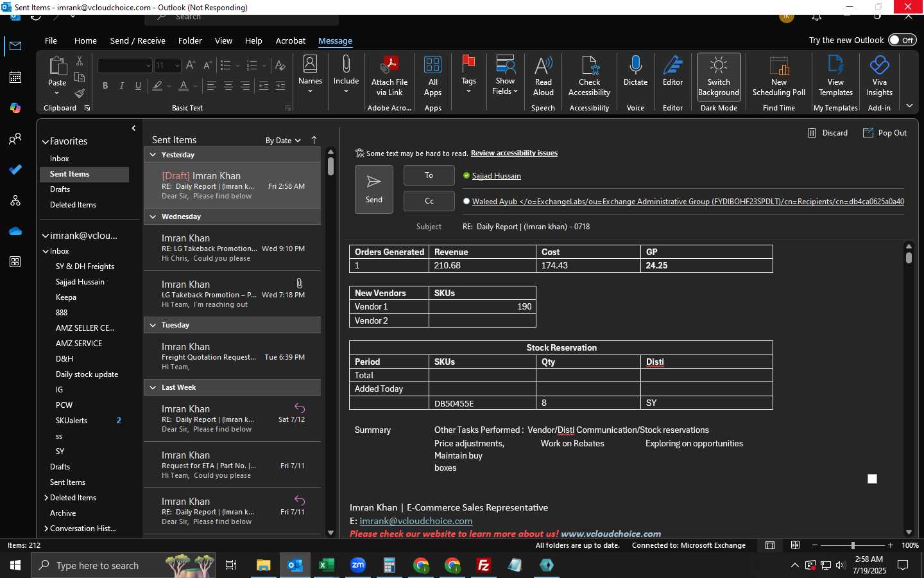This screenshot has width=924, height=578.
Task: Open Zoom from the taskbar
Action: [357, 565]
